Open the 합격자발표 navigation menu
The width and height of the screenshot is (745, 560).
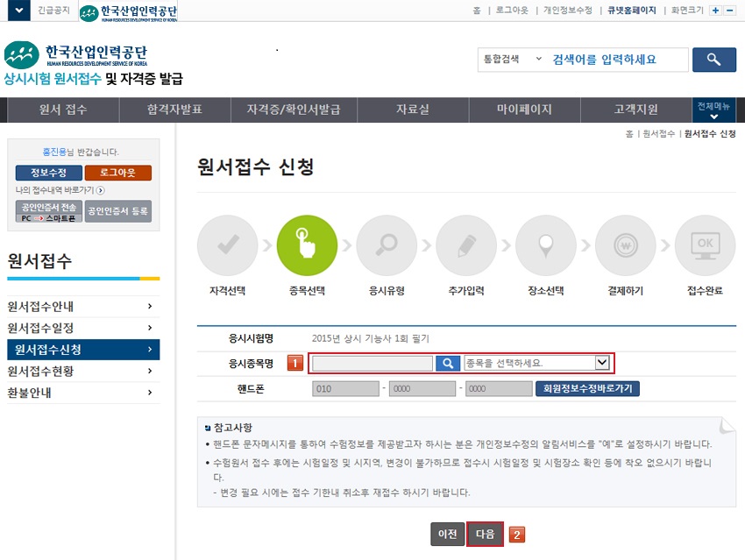point(173,110)
